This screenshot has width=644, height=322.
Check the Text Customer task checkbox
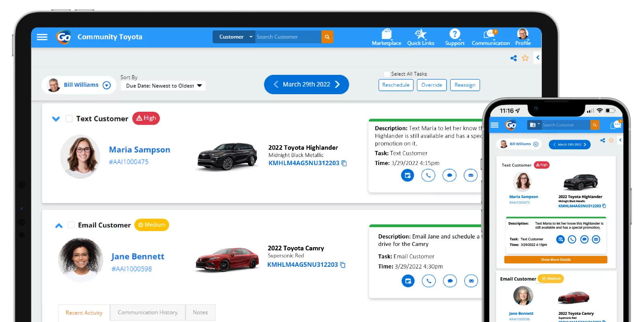[69, 119]
